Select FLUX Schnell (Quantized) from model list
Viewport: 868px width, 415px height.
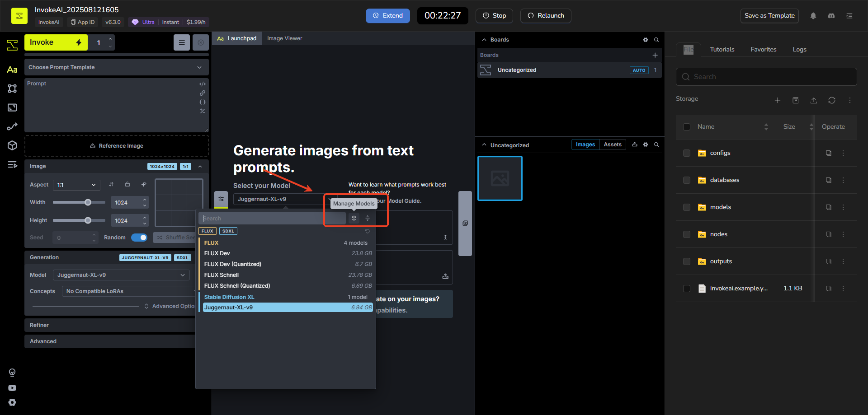(x=288, y=286)
